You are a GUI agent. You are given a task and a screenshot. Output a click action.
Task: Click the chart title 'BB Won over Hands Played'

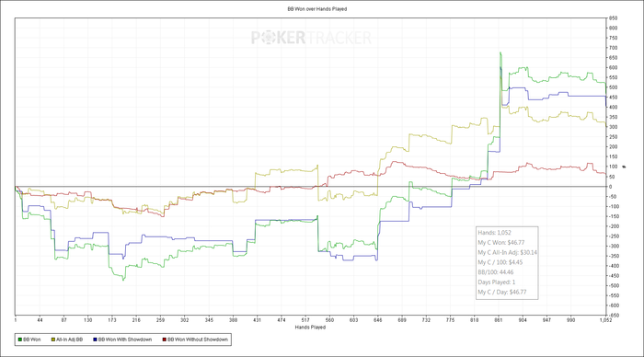point(317,9)
